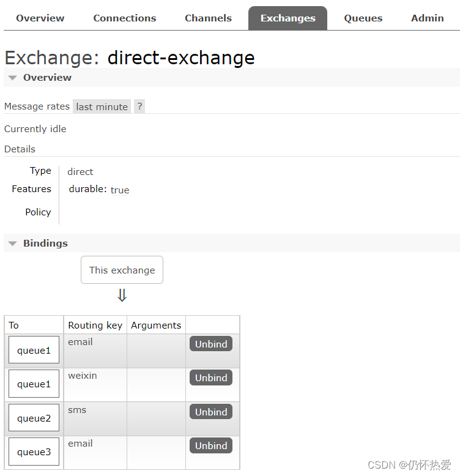Switch to the Admin tab
460x476 pixels.
427,18
